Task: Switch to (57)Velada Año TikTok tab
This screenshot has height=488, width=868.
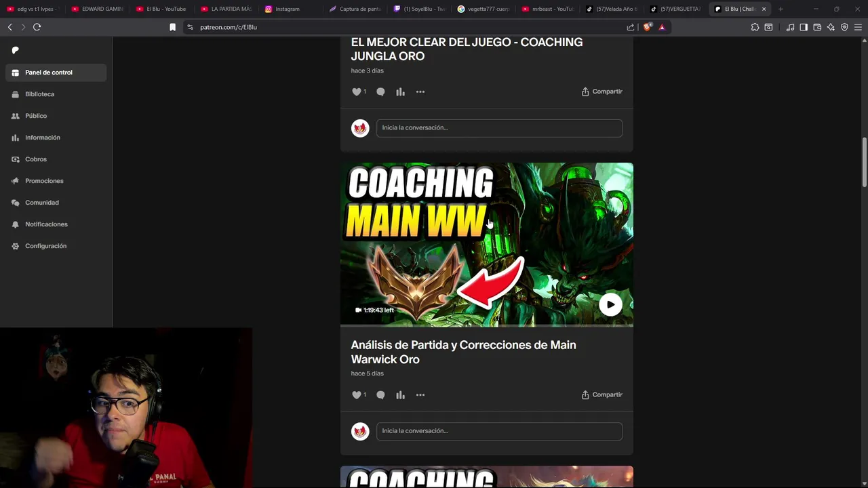Action: [x=613, y=9]
